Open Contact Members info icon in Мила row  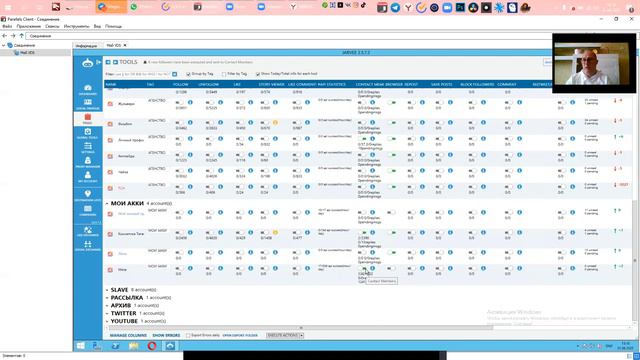372,268
